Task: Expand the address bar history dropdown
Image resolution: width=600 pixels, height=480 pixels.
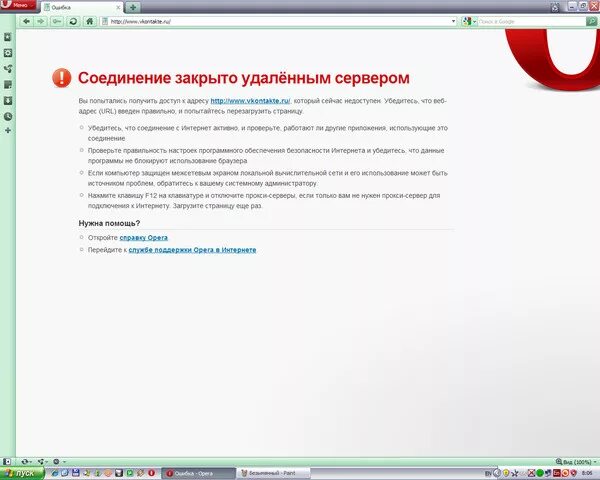Action: pos(453,21)
